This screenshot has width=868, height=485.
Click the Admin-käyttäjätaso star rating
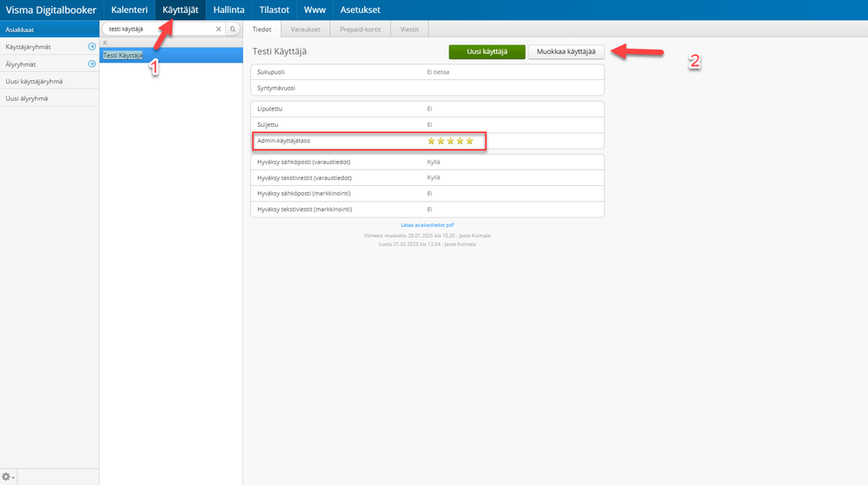(451, 141)
